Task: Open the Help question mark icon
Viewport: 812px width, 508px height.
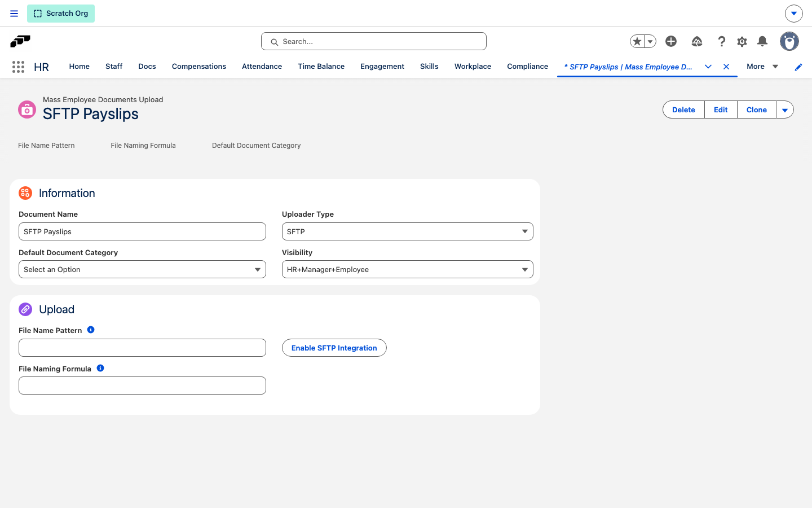Action: click(721, 41)
